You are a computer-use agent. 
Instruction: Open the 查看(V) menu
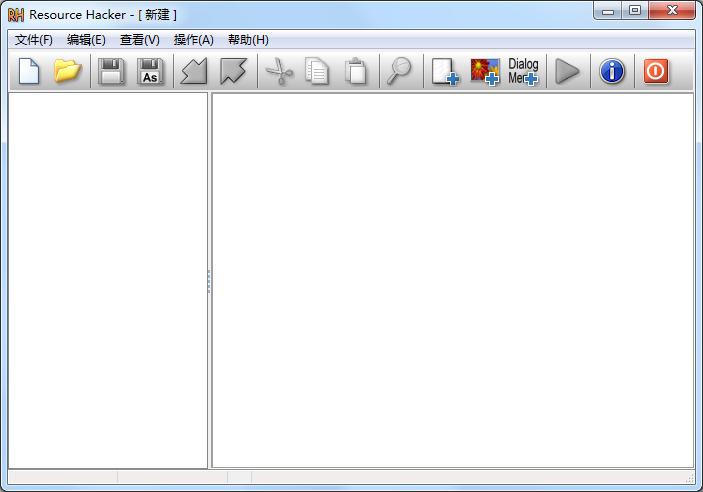(x=139, y=40)
